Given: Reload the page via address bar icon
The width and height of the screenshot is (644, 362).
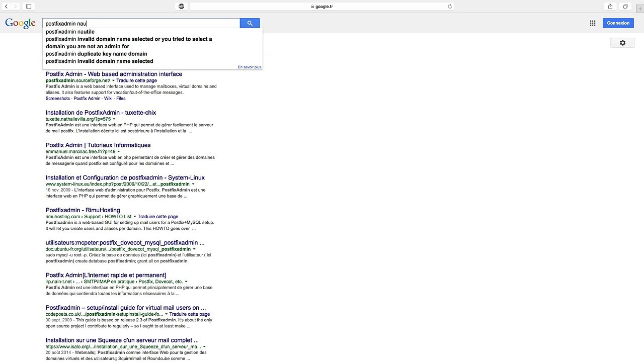Looking at the screenshot, I should [x=450, y=7].
